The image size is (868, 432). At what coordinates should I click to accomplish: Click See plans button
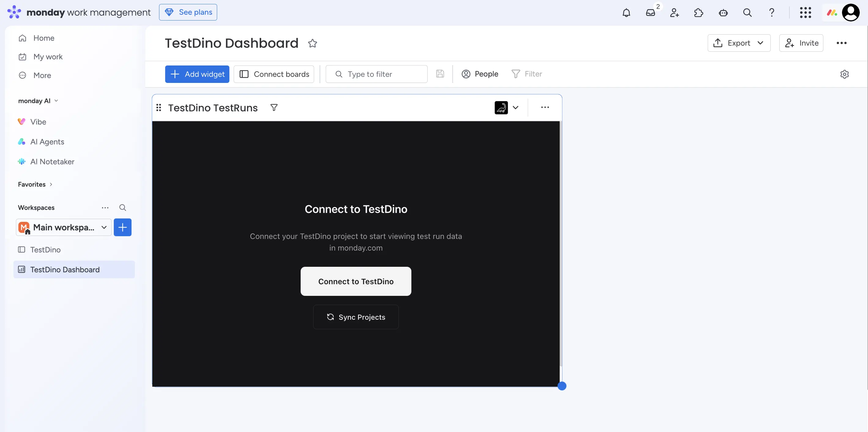[188, 12]
